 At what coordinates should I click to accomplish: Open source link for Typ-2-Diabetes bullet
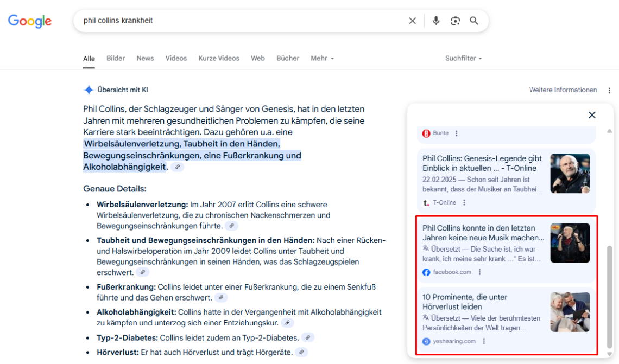click(307, 337)
